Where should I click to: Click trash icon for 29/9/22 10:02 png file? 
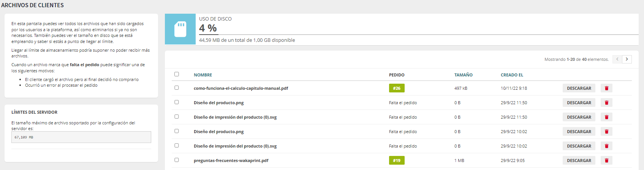[606, 132]
